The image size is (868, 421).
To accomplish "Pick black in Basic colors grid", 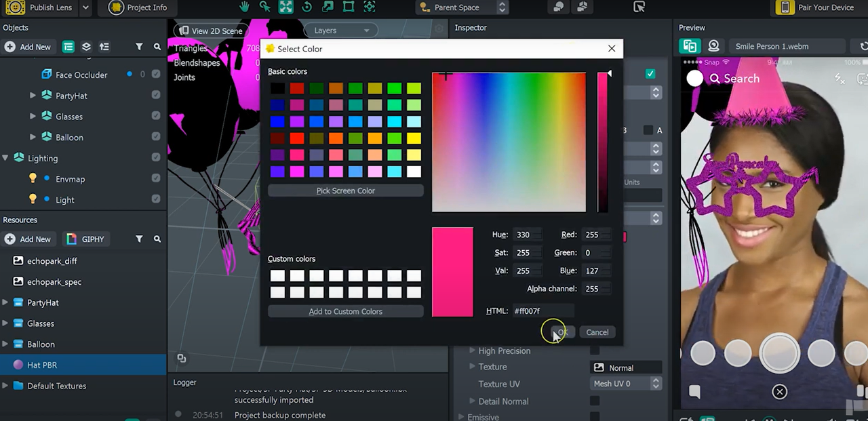I will pyautogui.click(x=277, y=89).
